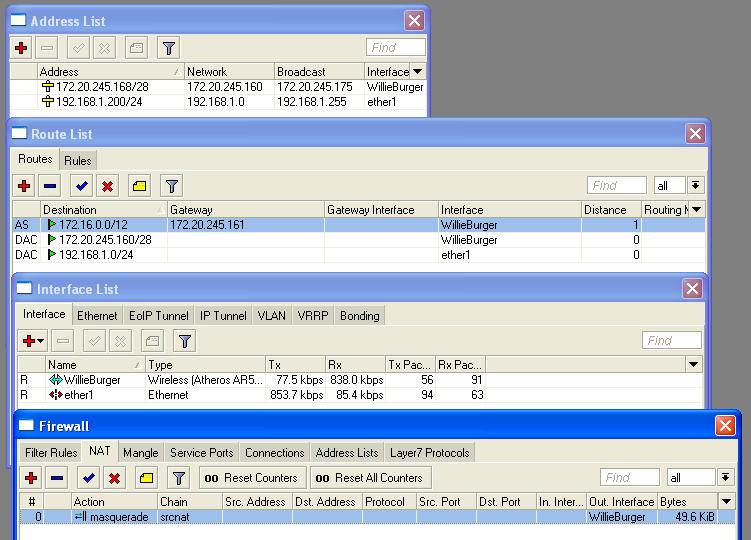The image size is (751, 540).
Task: Enable route with blue checkmark in Route List
Action: (x=81, y=186)
